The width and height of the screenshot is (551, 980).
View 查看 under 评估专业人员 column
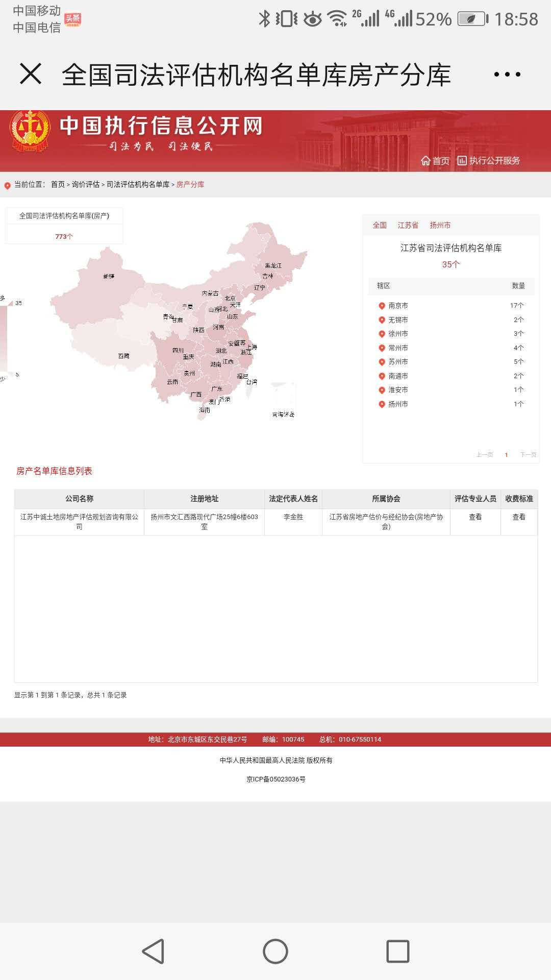coord(475,517)
